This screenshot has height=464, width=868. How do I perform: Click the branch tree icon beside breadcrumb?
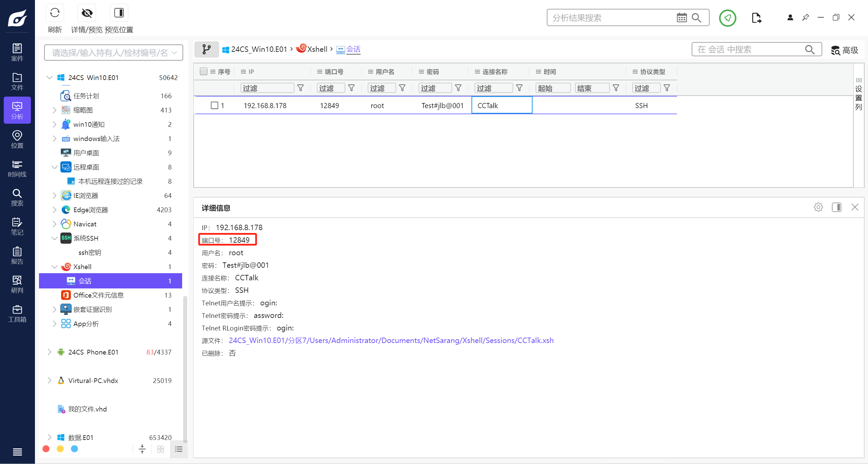click(206, 49)
